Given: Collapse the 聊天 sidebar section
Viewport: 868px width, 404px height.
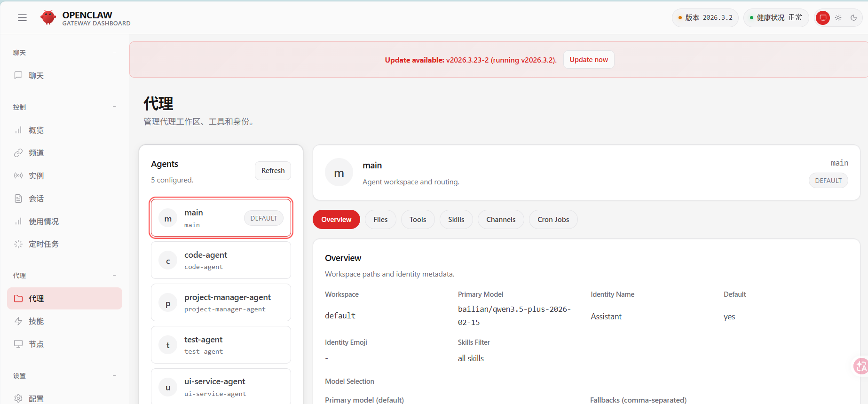Looking at the screenshot, I should pyautogui.click(x=114, y=52).
